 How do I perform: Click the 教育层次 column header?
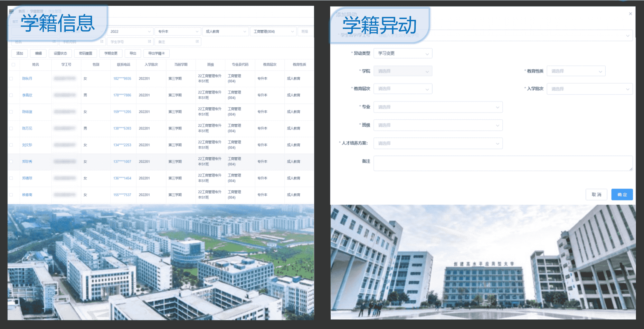(x=270, y=64)
